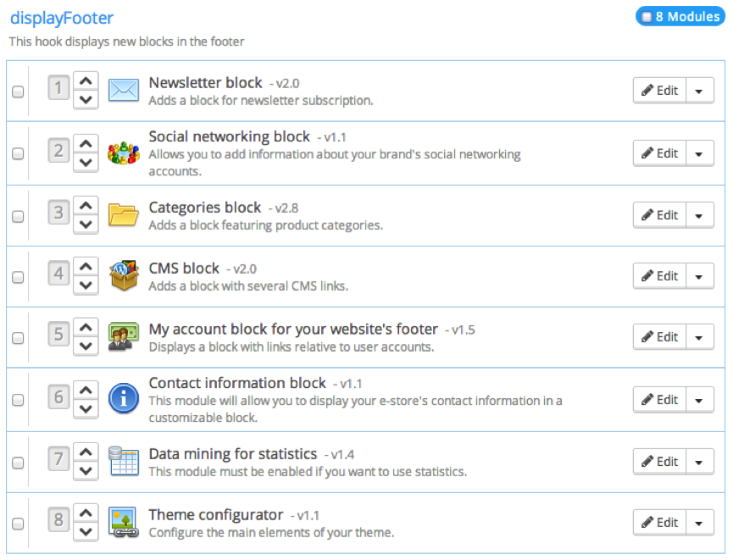Screen dimensions: 733x560
Task: Move Social networking block up one position
Action: 86,143
